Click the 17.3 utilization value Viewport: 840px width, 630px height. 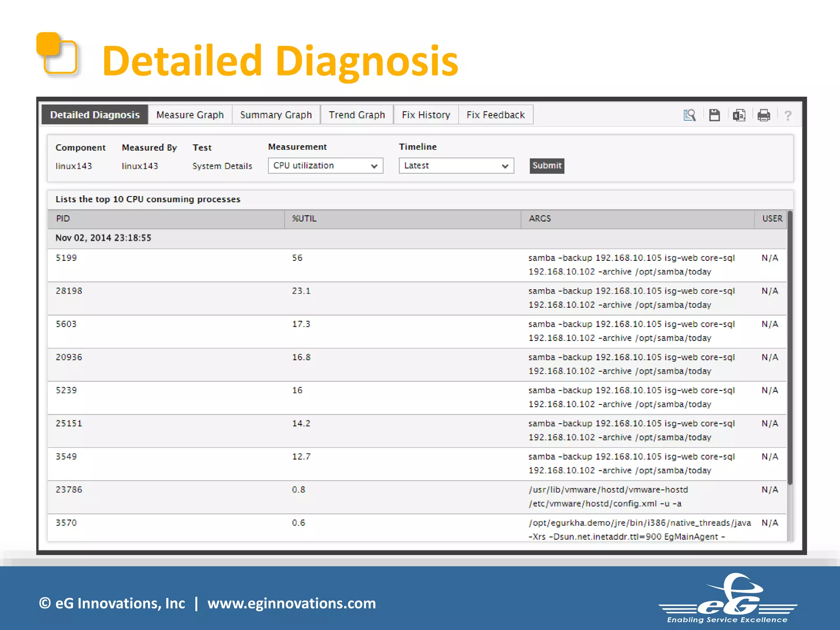pos(301,324)
